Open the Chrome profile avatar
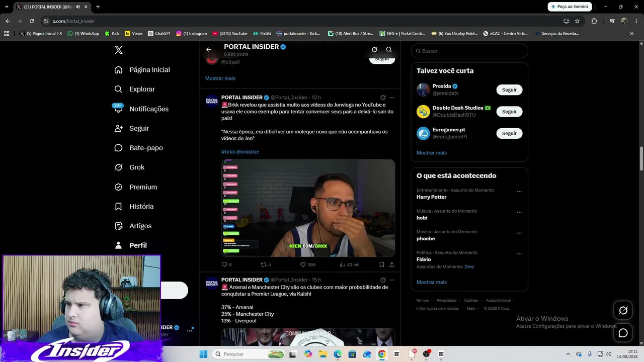Screen dimensions: 644x362 [x=624, y=21]
